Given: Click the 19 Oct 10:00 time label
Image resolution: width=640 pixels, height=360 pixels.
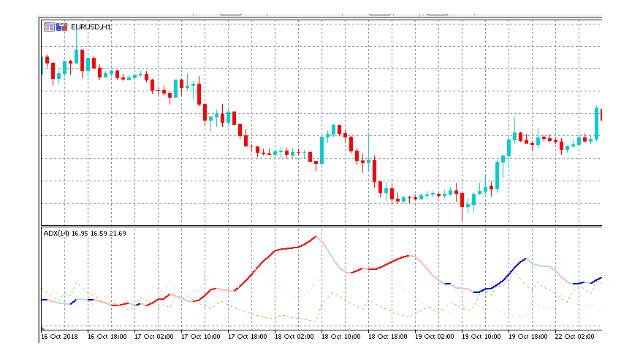Looking at the screenshot, I should 481,337.
